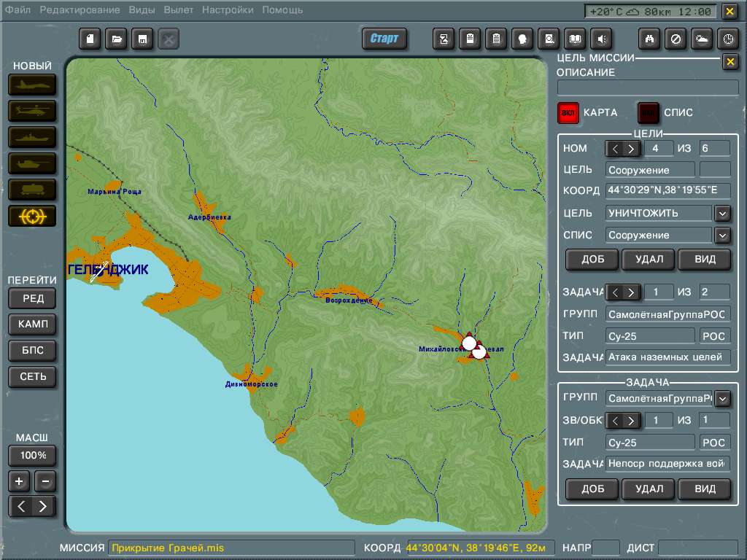
Task: Open the ГРУПП group dropdown in ЗАДАЧА
Action: [x=722, y=399]
